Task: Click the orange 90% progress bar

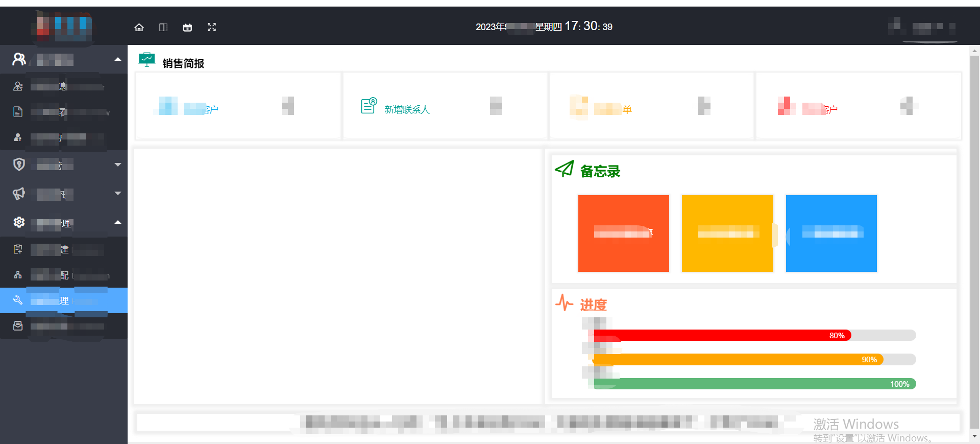Action: pyautogui.click(x=738, y=359)
